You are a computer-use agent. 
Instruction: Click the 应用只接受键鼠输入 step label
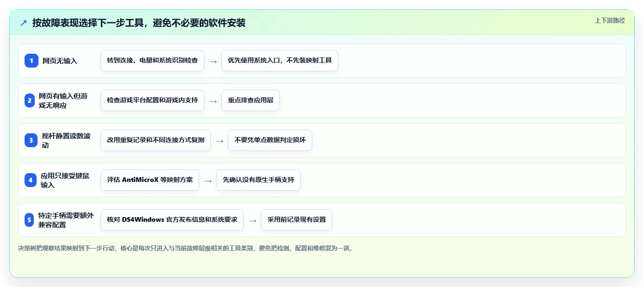[65, 180]
